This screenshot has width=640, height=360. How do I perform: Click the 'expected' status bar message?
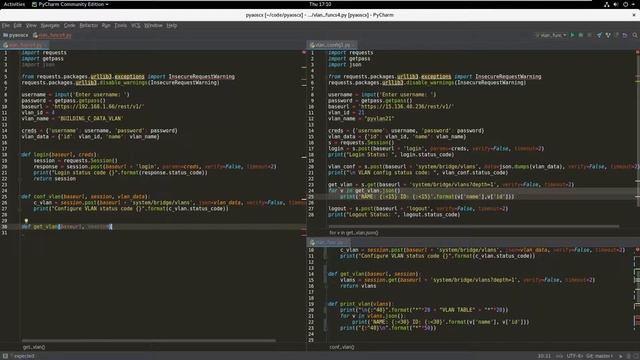point(24,356)
